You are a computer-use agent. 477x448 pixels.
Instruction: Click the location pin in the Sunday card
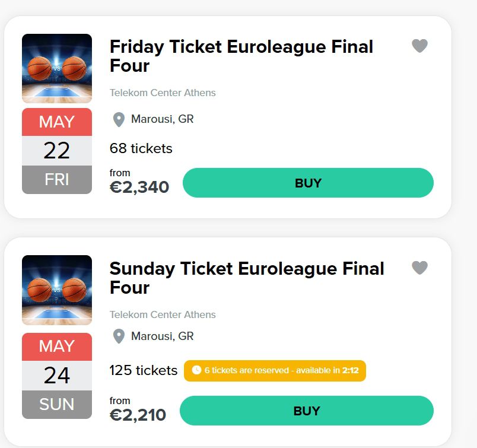click(119, 336)
